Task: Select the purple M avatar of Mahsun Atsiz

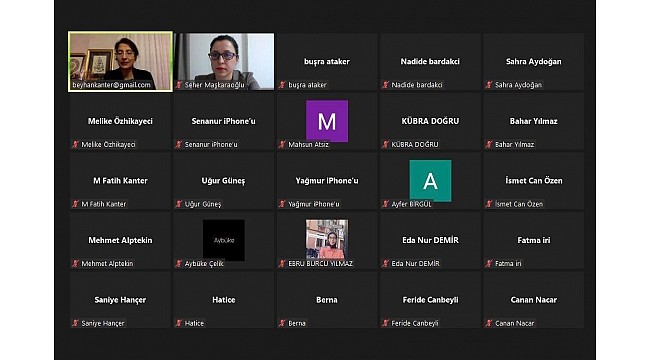Action: pyautogui.click(x=327, y=121)
